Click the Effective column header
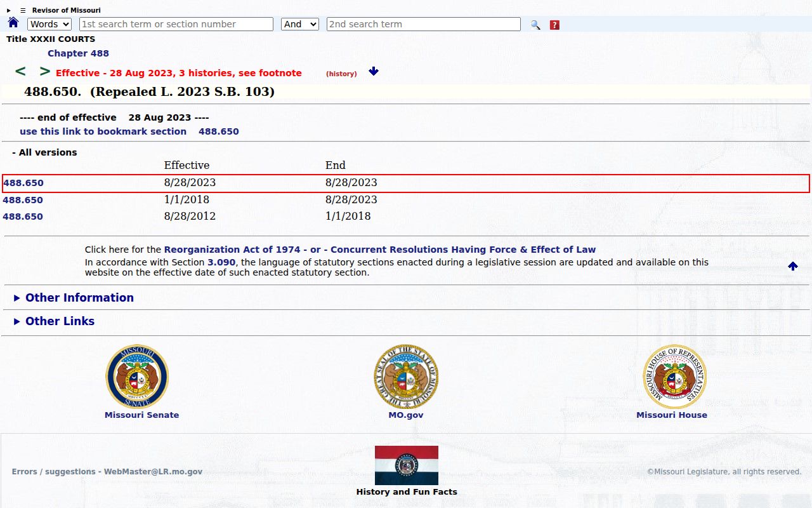812x508 pixels. (x=187, y=165)
